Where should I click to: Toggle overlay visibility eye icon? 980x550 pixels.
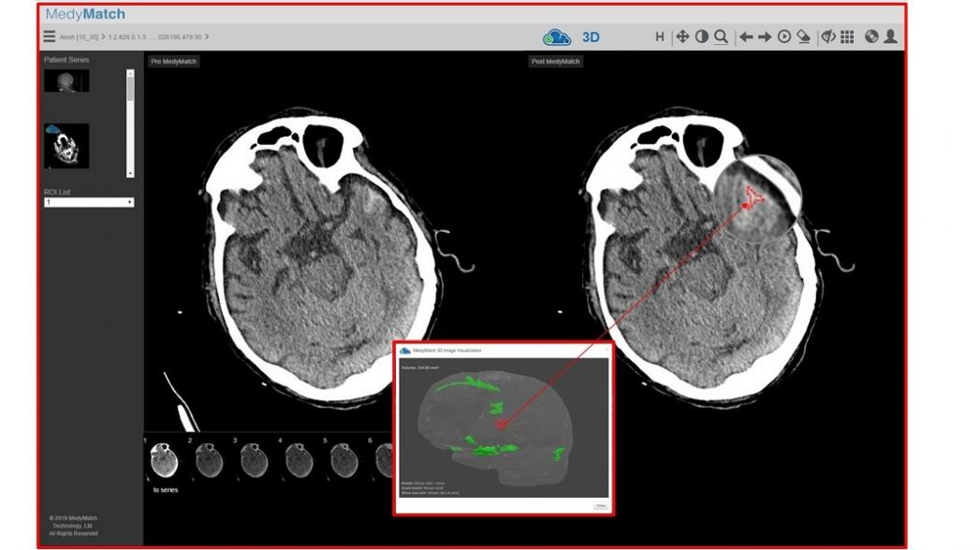tap(827, 36)
